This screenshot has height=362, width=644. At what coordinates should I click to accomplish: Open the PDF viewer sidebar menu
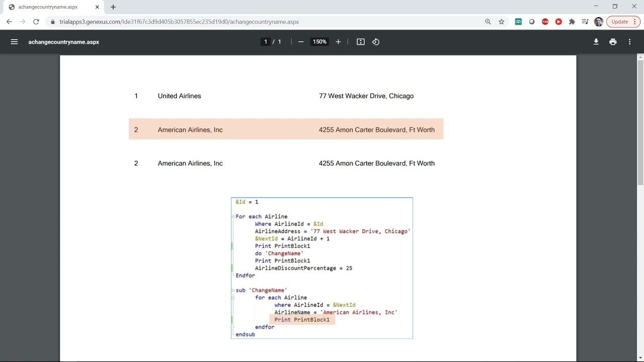14,42
